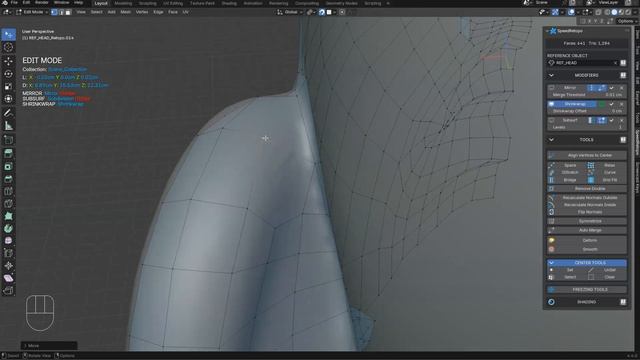Activate the Move tool
Image resolution: width=640 pixels, height=360 pixels.
click(9, 61)
